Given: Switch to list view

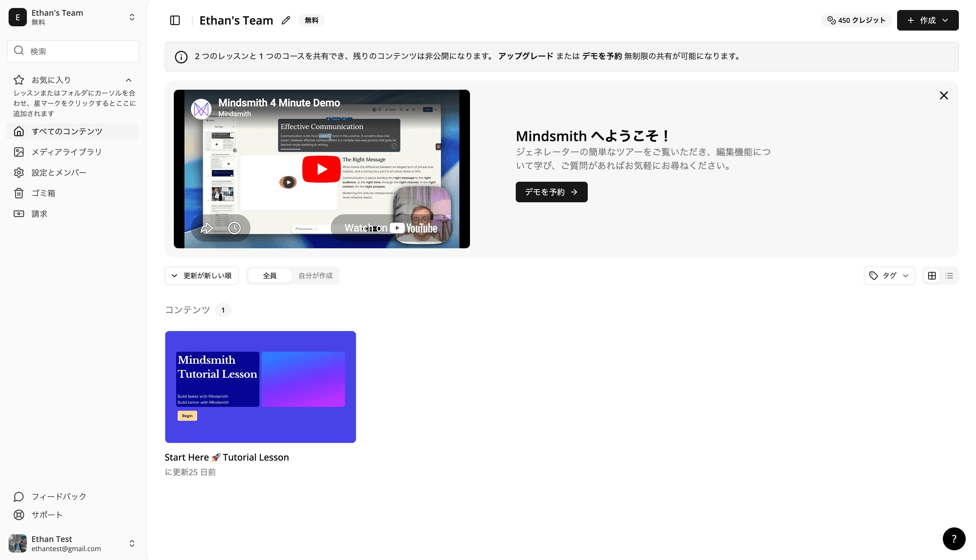Looking at the screenshot, I should (949, 276).
